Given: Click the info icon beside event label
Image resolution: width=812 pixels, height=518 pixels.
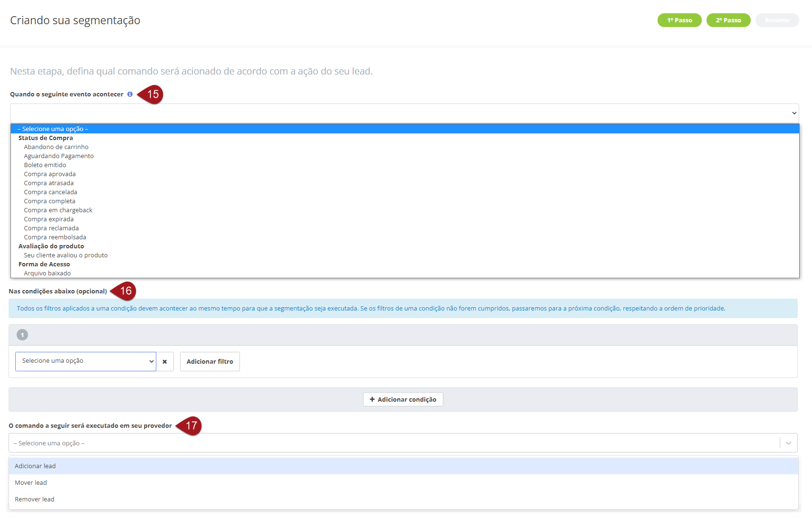Looking at the screenshot, I should click(130, 94).
